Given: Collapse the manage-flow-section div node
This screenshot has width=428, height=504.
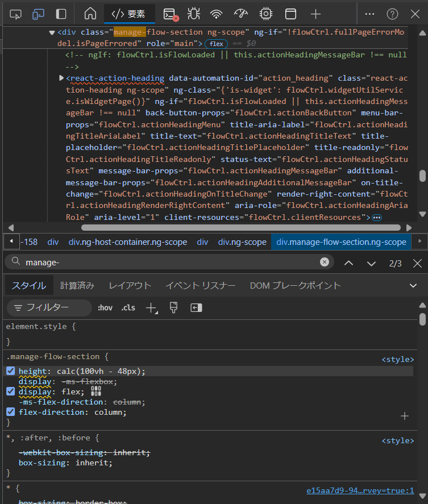Looking at the screenshot, I should click(x=52, y=33).
